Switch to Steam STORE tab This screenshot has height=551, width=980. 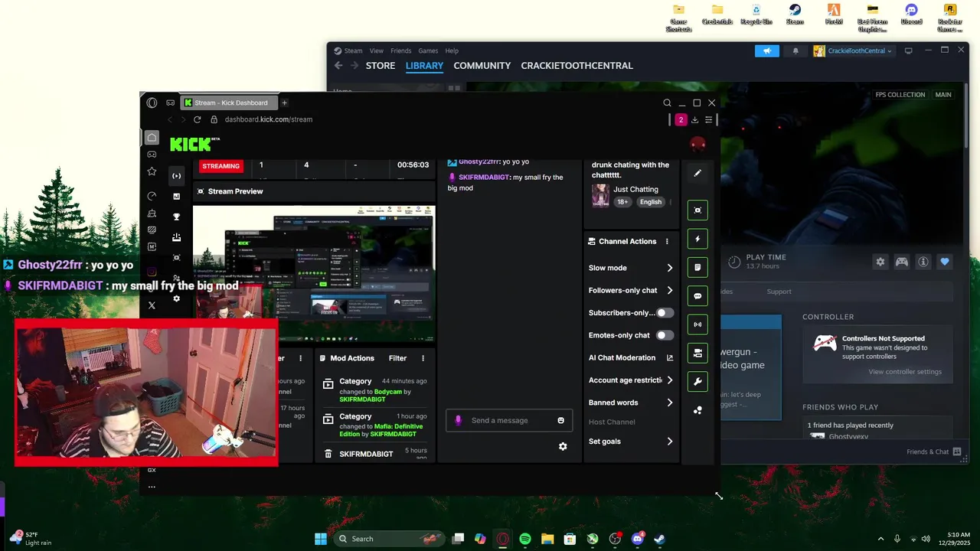[381, 66]
